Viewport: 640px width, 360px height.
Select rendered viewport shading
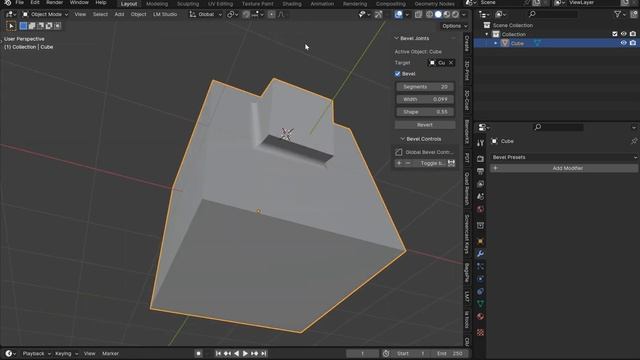click(x=455, y=14)
